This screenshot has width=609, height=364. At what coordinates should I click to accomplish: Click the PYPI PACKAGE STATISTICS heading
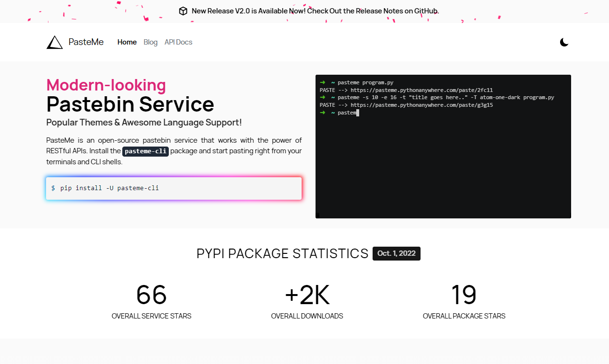click(x=282, y=254)
